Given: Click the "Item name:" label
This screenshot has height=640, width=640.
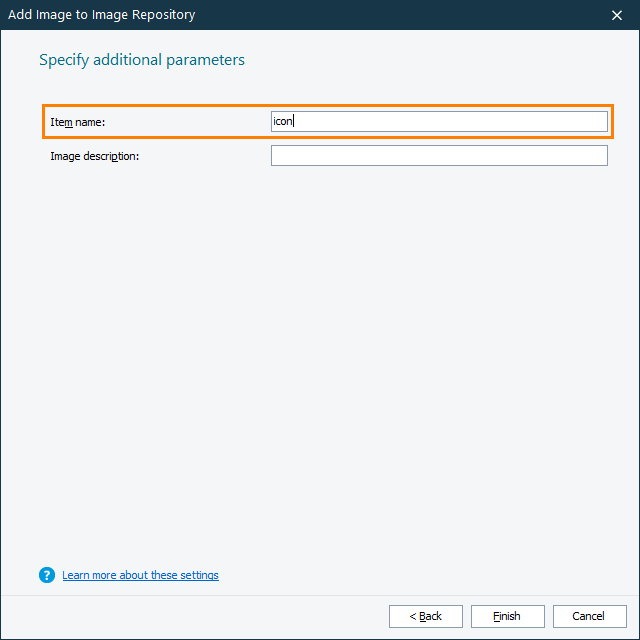Looking at the screenshot, I should 78,122.
